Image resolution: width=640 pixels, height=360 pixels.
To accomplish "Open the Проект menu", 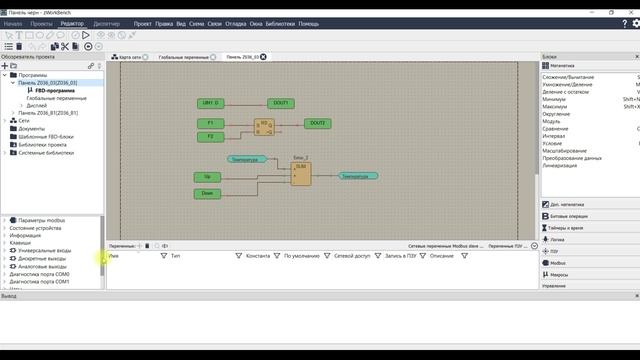I will pyautogui.click(x=142, y=24).
